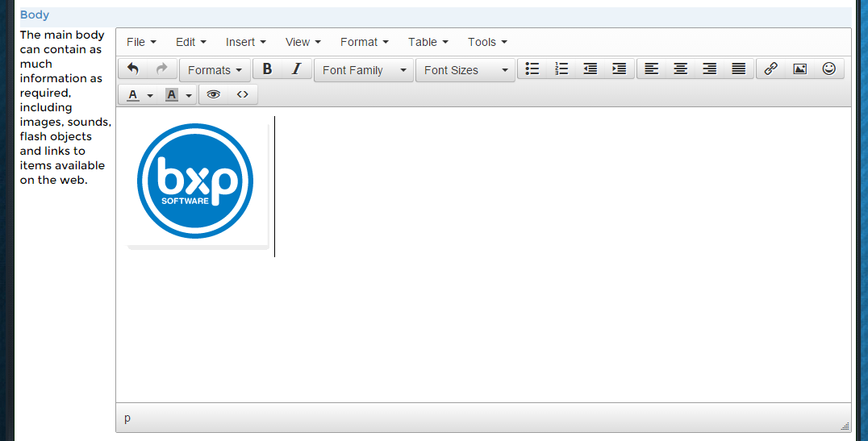868x441 pixels.
Task: Insert a numbered list
Action: [561, 69]
